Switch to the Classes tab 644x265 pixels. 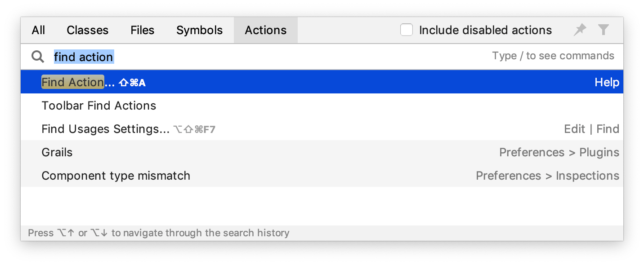(87, 30)
